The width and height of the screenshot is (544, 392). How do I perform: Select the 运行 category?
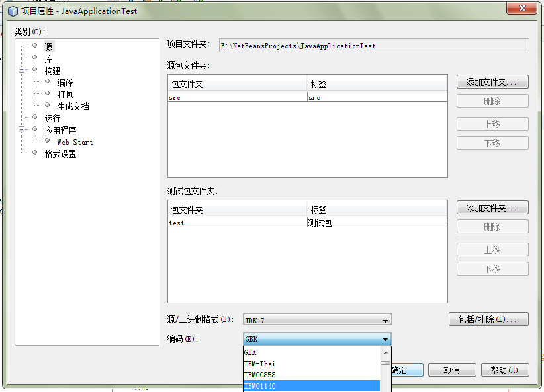[52, 118]
